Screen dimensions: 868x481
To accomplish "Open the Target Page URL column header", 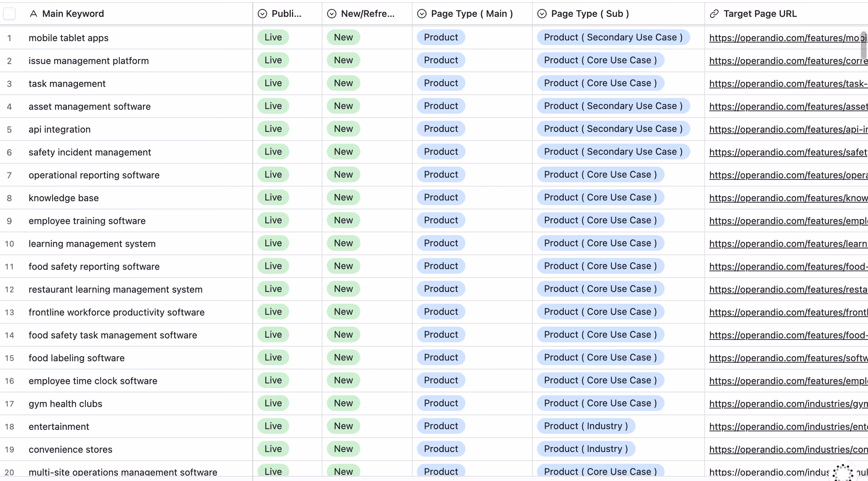I will click(x=786, y=14).
